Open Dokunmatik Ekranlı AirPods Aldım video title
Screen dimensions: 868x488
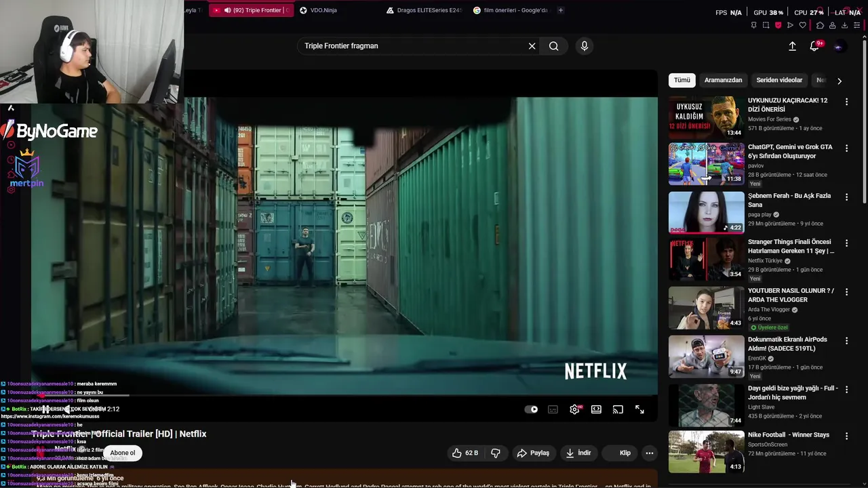[x=787, y=344]
